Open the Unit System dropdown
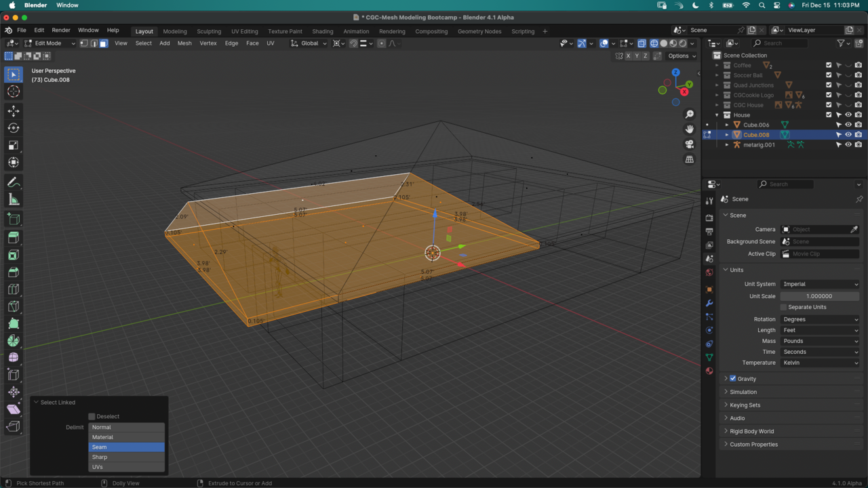Viewport: 868px width, 488px height. click(x=819, y=284)
